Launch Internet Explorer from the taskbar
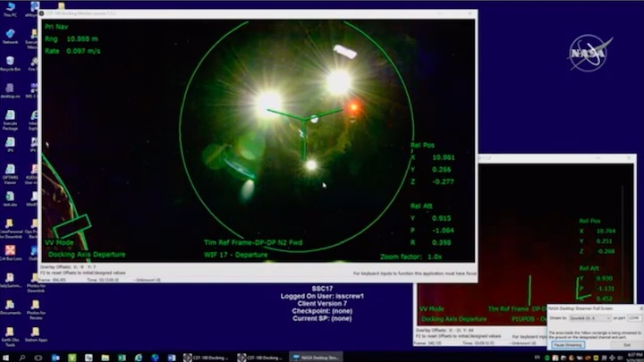The image size is (644, 362). pos(139,358)
